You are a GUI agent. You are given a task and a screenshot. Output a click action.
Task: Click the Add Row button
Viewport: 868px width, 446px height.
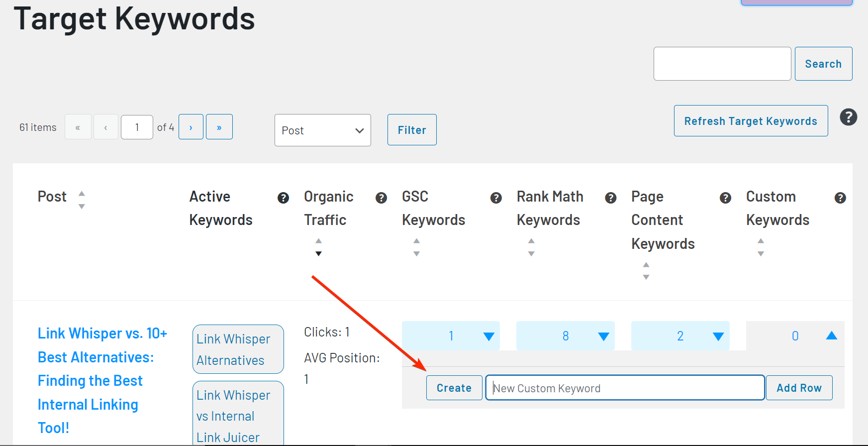click(799, 387)
